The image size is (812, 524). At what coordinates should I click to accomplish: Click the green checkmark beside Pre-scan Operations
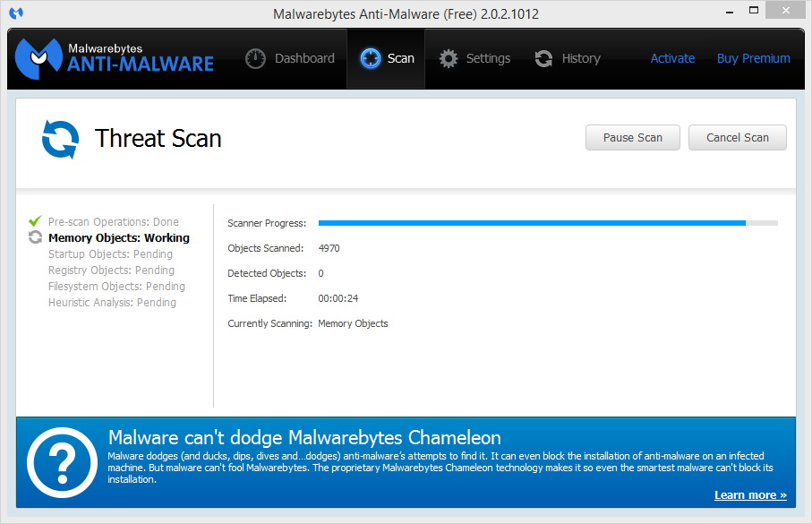tap(35, 221)
